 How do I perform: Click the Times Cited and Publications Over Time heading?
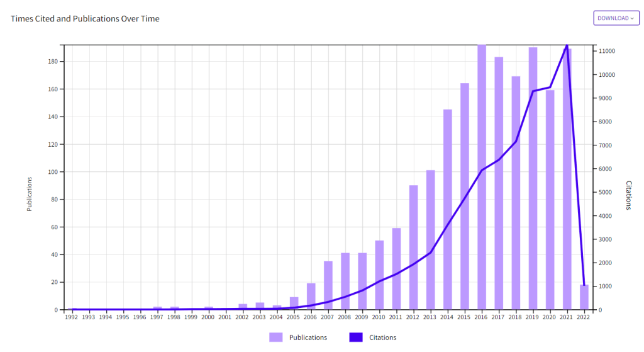tap(85, 19)
